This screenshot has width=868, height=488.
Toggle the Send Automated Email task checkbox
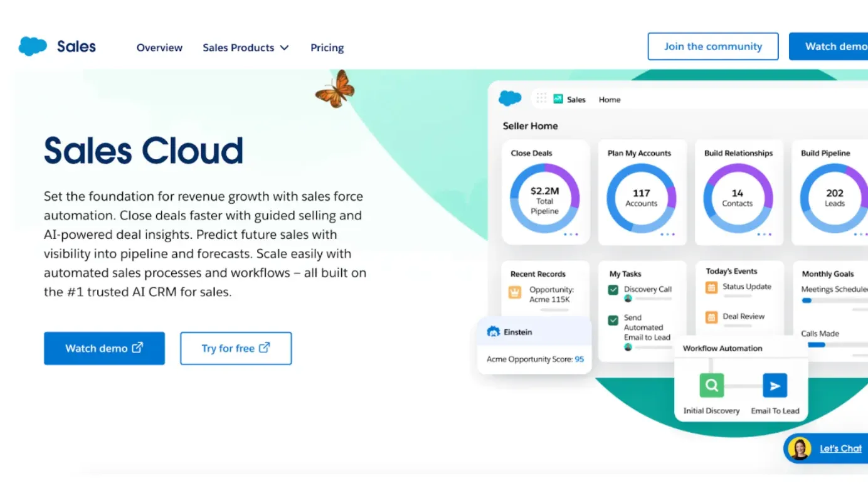pyautogui.click(x=613, y=320)
